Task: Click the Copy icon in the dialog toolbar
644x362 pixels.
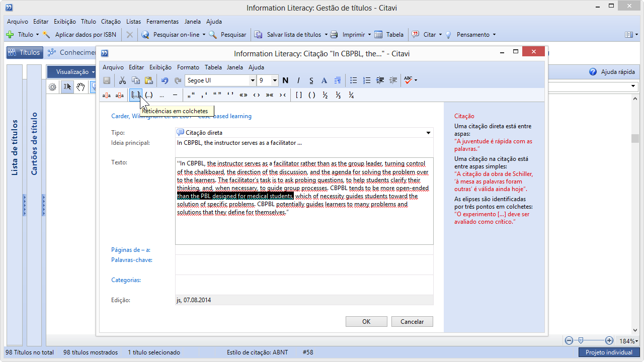Action: [x=135, y=80]
